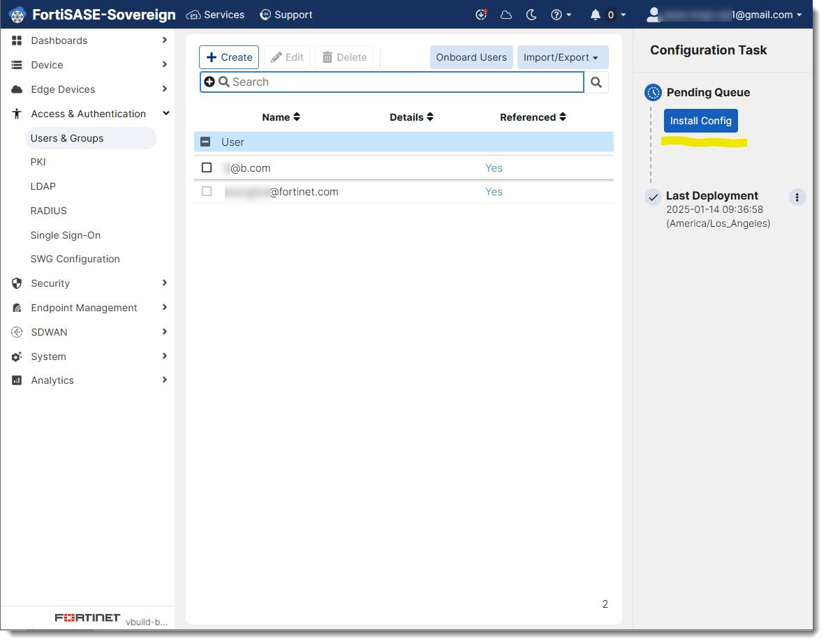Click the Edge Devices cloud icon

tap(17, 89)
